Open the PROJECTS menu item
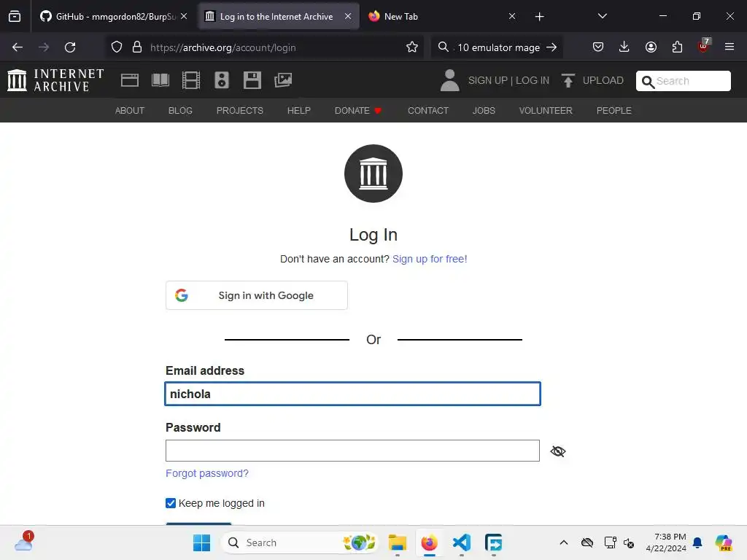Viewport: 747px width, 560px height. tap(239, 111)
